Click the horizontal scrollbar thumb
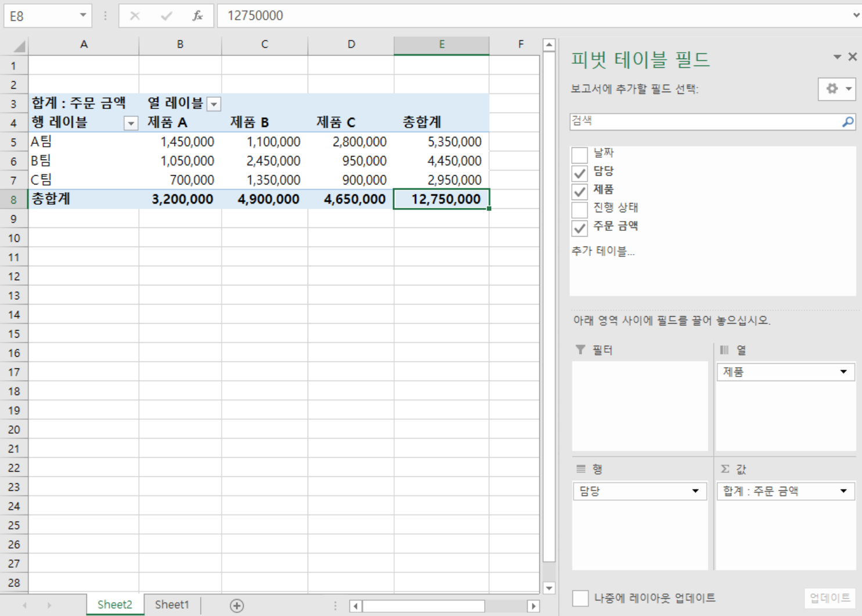This screenshot has width=862, height=616. click(424, 606)
